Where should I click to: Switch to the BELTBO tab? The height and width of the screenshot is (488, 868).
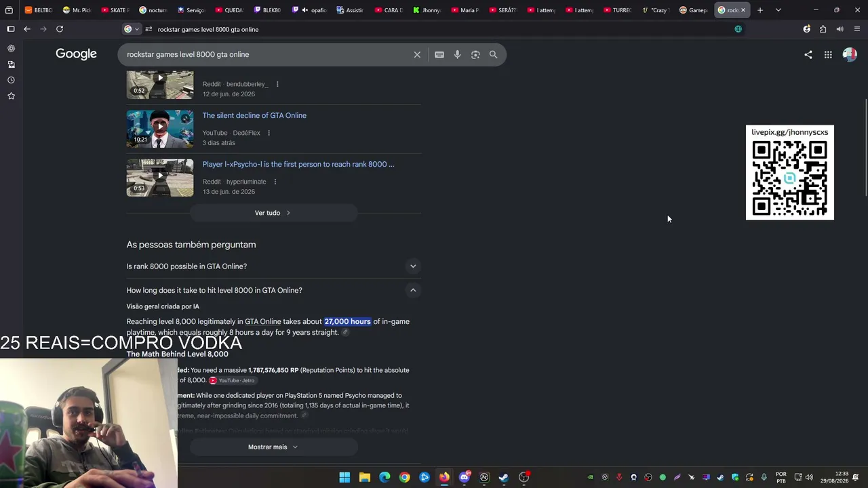tap(38, 10)
